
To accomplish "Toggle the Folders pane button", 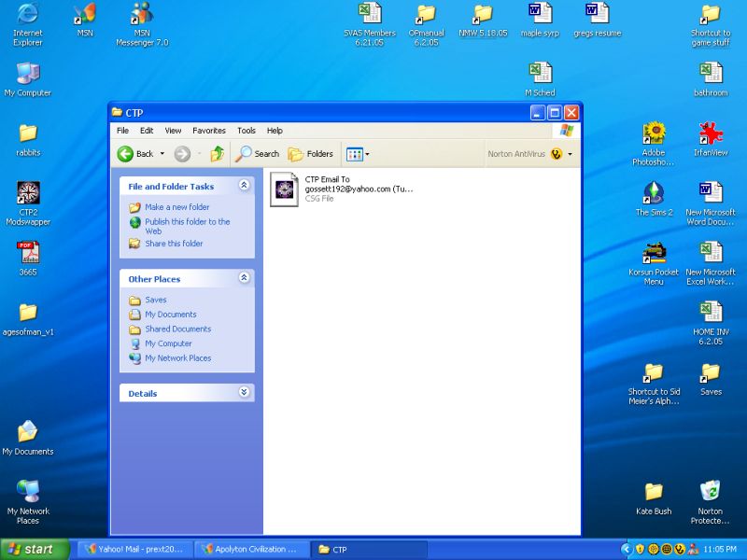I will click(310, 154).
